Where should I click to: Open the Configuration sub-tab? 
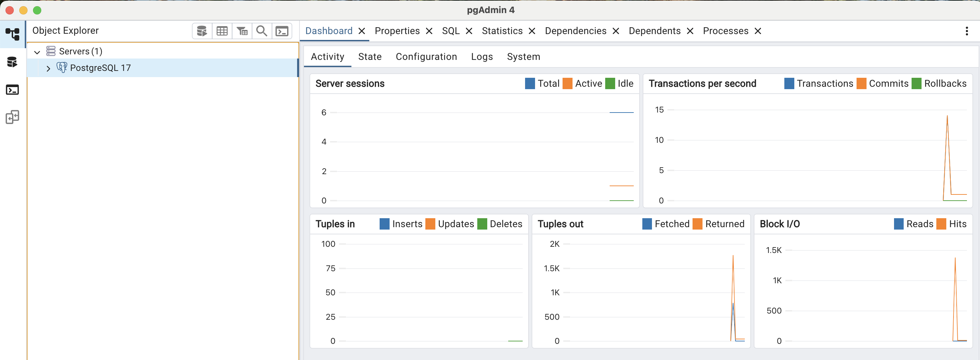(x=426, y=57)
